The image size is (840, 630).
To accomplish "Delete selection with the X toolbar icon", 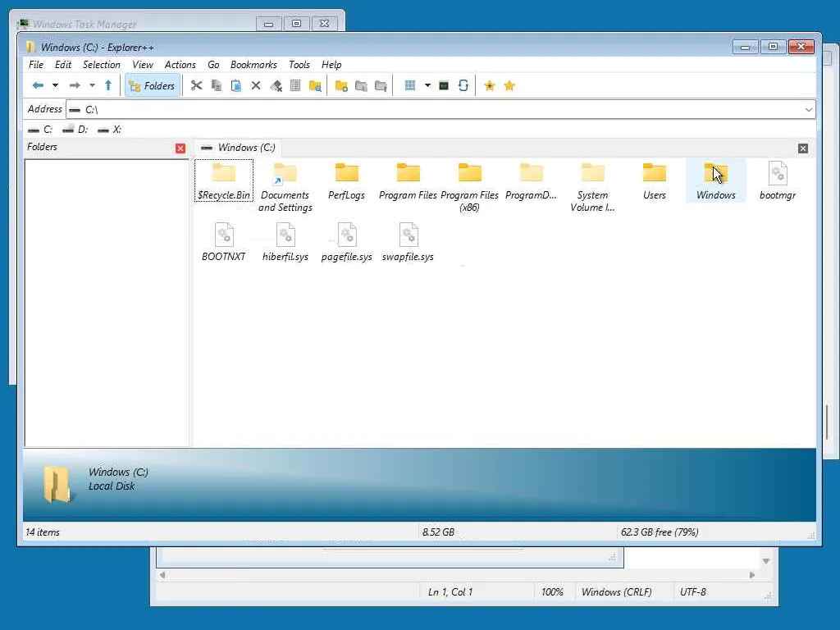I will click(x=256, y=85).
